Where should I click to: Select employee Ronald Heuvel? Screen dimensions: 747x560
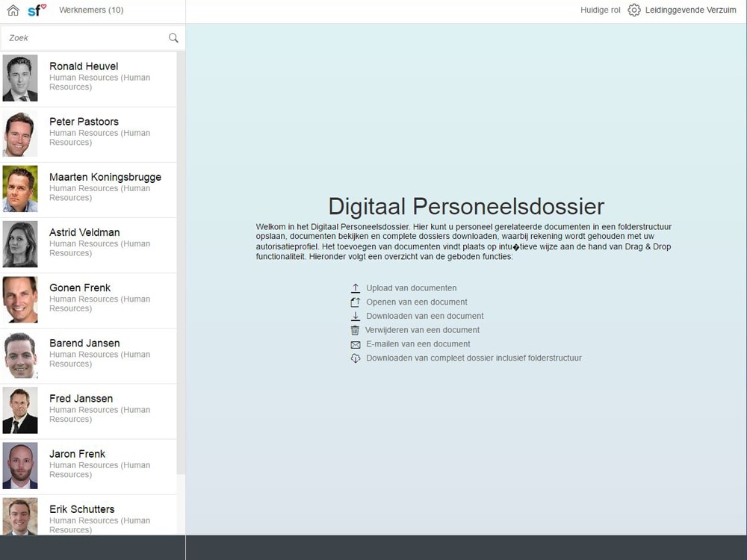pyautogui.click(x=84, y=66)
